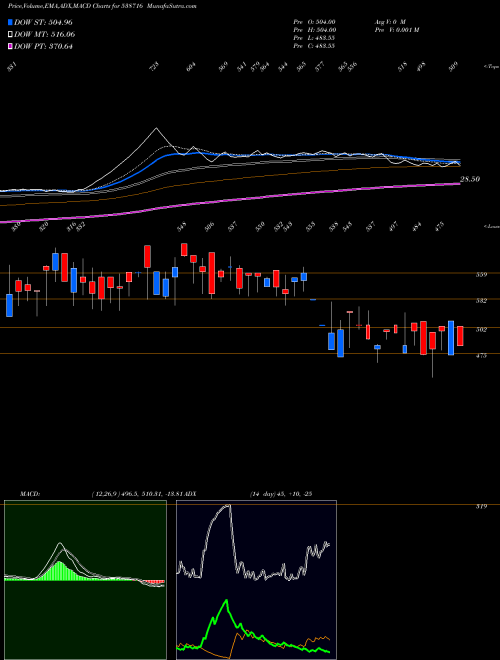Select the 'DOW MT: 516.06' legend label
Viewport: 500px width, 660px height.
[x=45, y=35]
